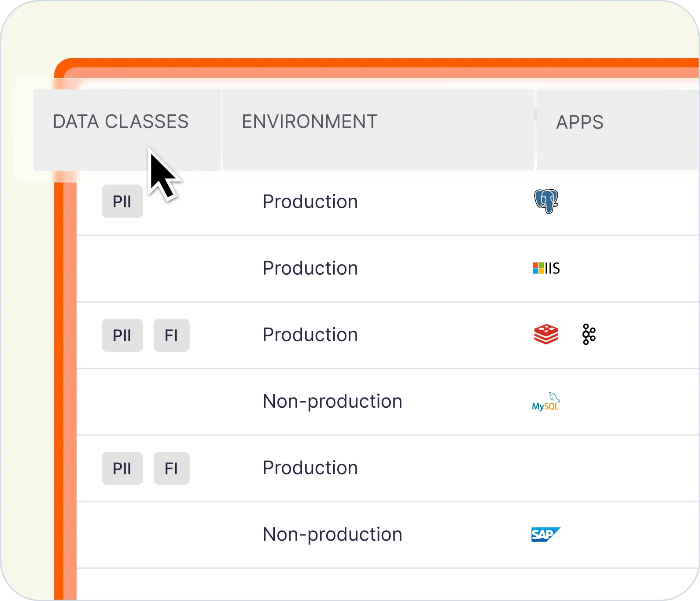Select Non-production text in the SAP row

click(332, 535)
